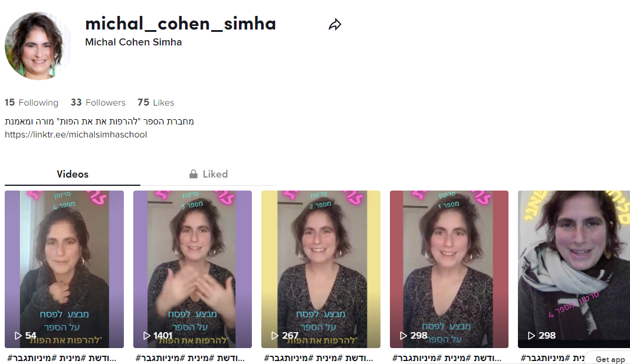Click play icon on video with 267 views

click(275, 336)
